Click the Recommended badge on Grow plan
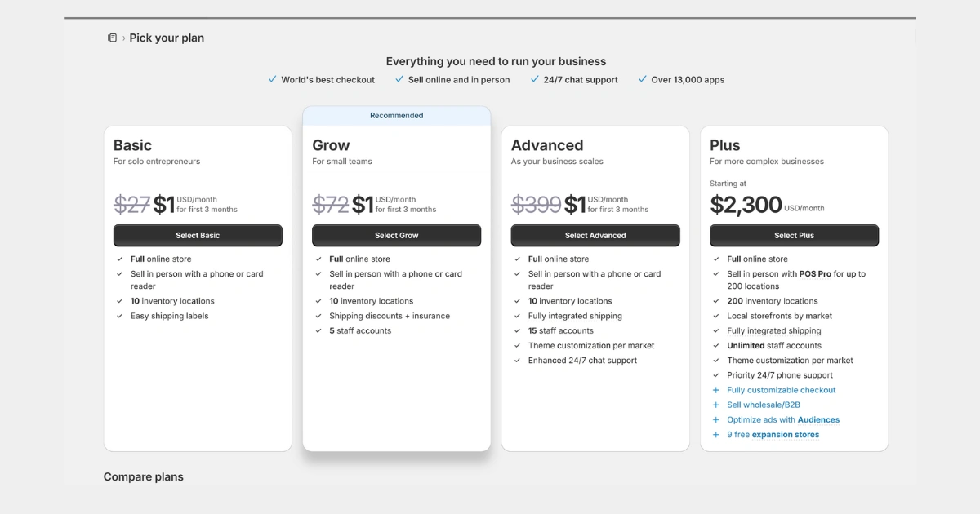 [x=396, y=116]
